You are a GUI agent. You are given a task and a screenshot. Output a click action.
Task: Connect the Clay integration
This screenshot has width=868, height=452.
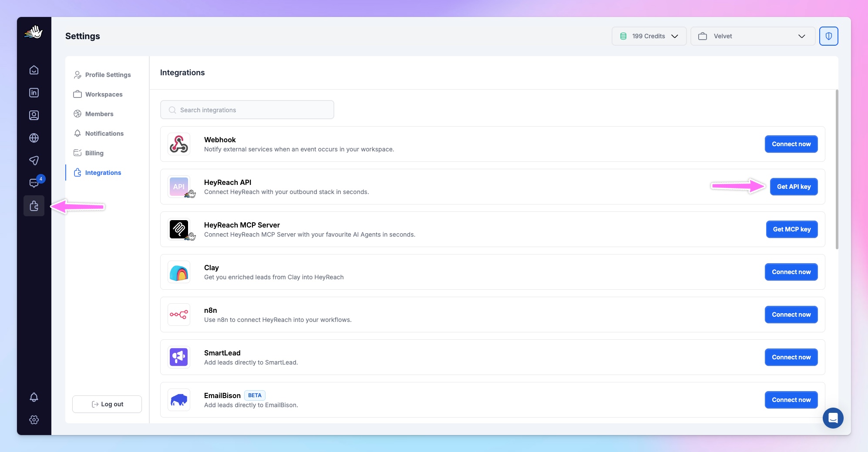tap(791, 272)
